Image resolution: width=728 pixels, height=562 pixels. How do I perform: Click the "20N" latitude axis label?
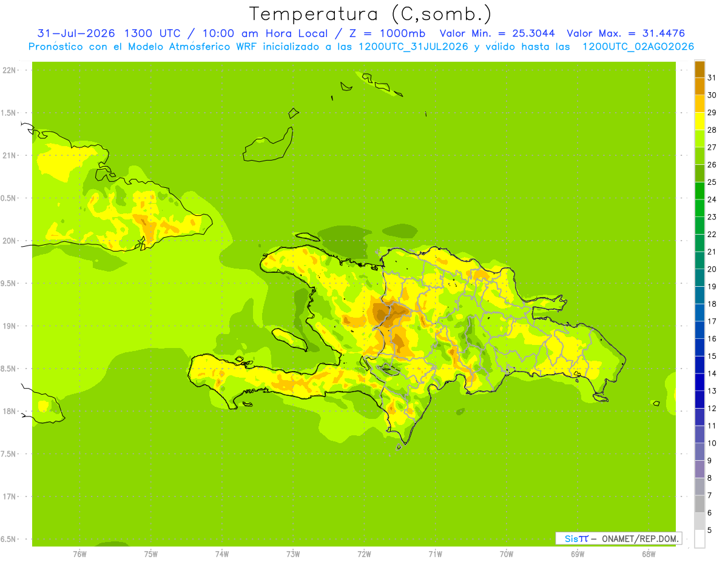(9, 241)
